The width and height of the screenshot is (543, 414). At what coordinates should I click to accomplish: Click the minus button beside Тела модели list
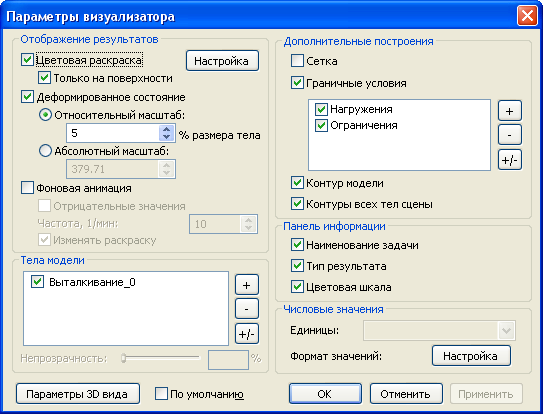(247, 309)
